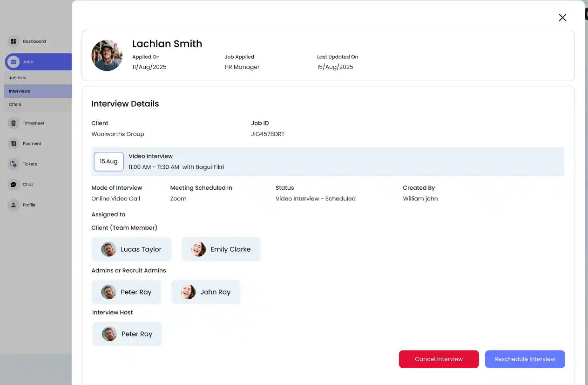Click the 15 Aug date badge

pos(108,161)
